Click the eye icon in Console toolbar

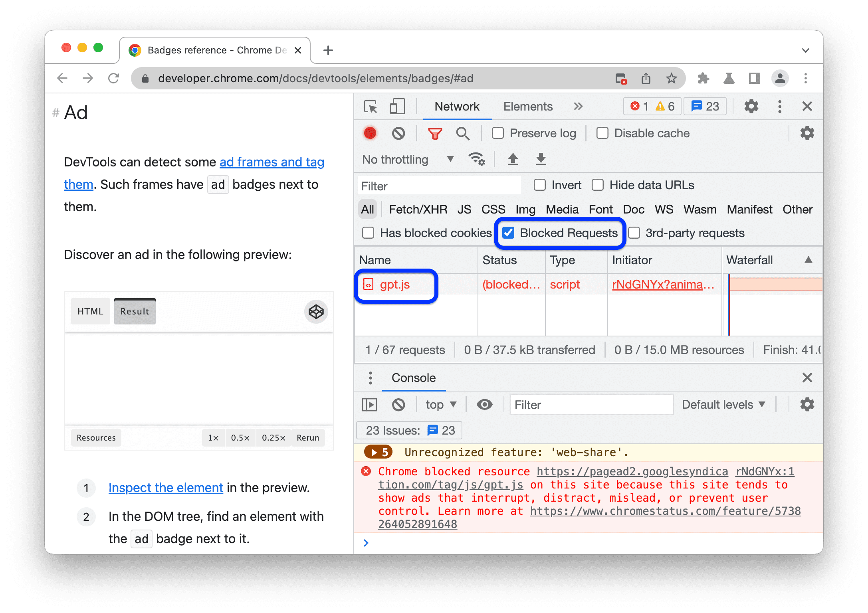coord(486,405)
